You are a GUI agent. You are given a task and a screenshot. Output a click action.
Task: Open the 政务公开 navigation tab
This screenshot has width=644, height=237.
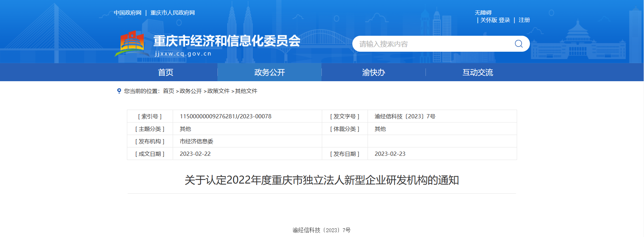coord(269,72)
